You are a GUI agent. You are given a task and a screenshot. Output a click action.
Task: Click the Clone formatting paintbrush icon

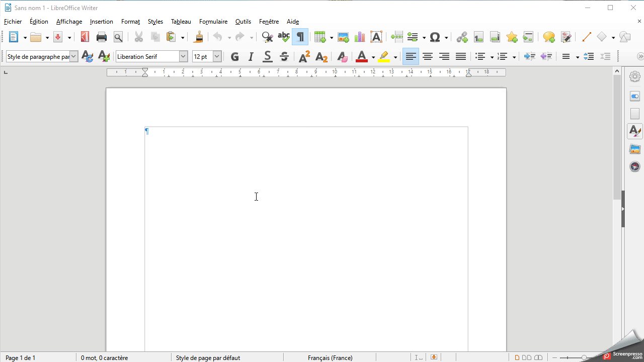click(x=199, y=37)
